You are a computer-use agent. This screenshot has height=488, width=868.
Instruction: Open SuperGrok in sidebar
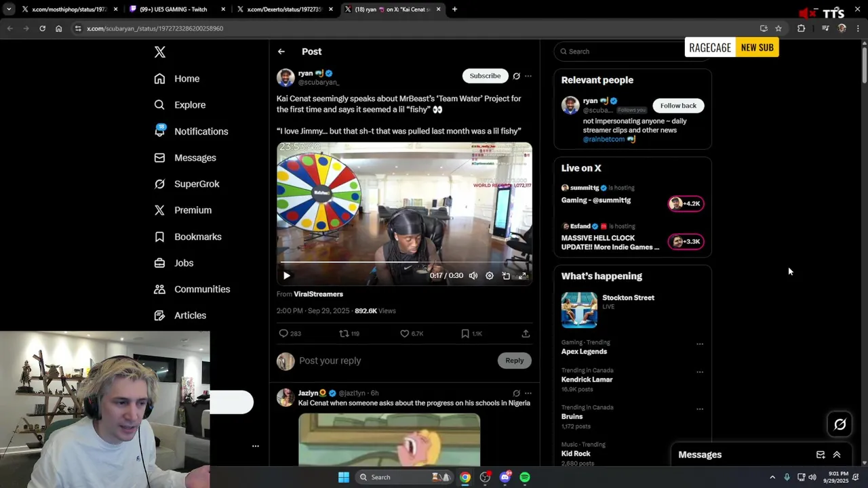[186, 184]
